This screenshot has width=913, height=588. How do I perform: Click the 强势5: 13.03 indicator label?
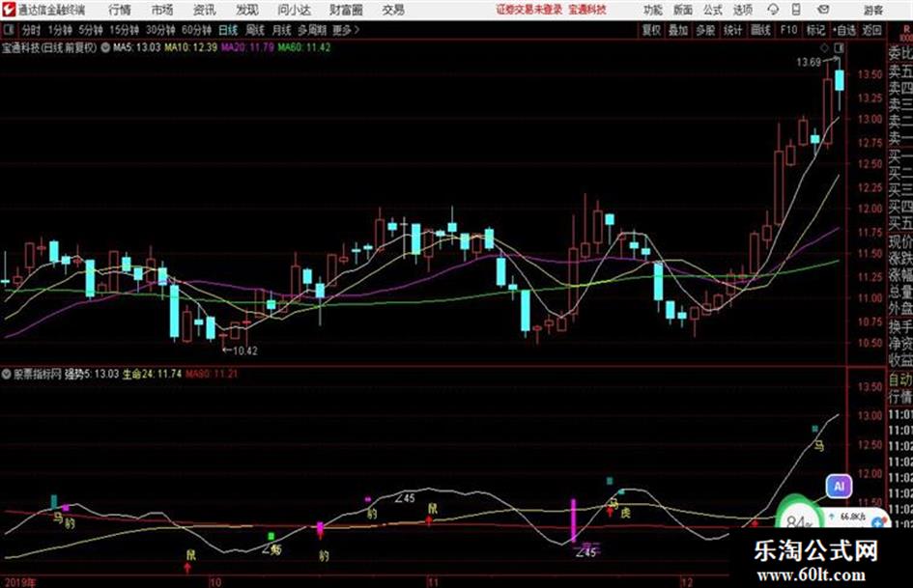pyautogui.click(x=92, y=374)
